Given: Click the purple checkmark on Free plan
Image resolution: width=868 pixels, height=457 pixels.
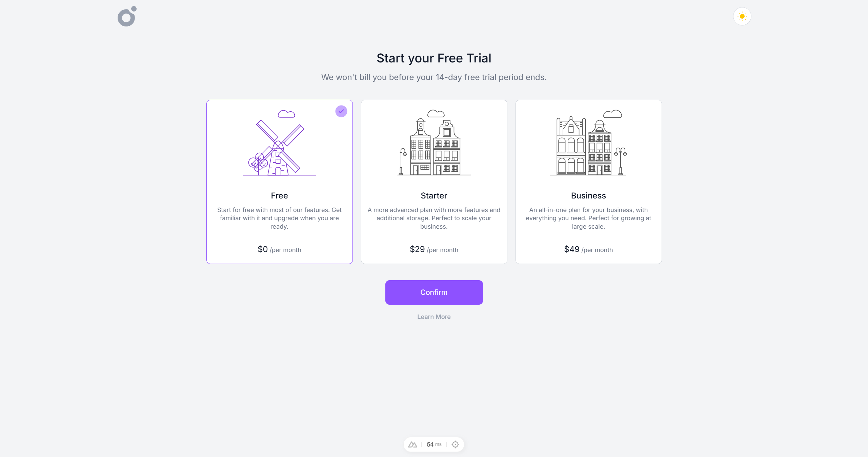Looking at the screenshot, I should coord(341,111).
